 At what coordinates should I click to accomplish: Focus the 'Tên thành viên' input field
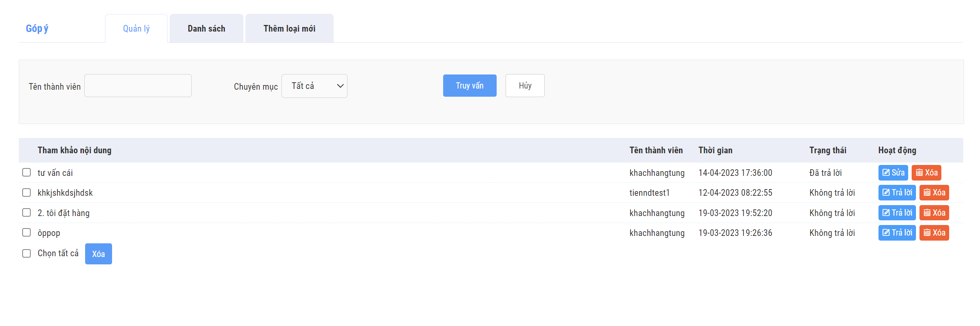point(138,86)
